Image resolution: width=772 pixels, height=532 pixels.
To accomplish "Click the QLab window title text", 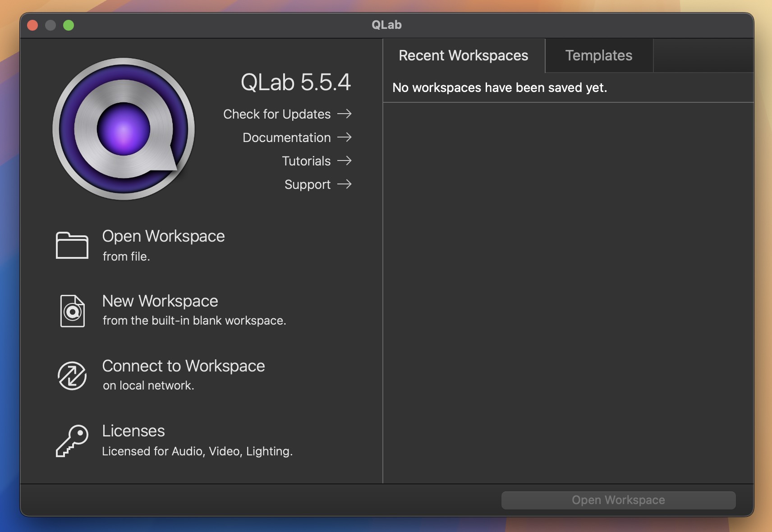I will [386, 25].
